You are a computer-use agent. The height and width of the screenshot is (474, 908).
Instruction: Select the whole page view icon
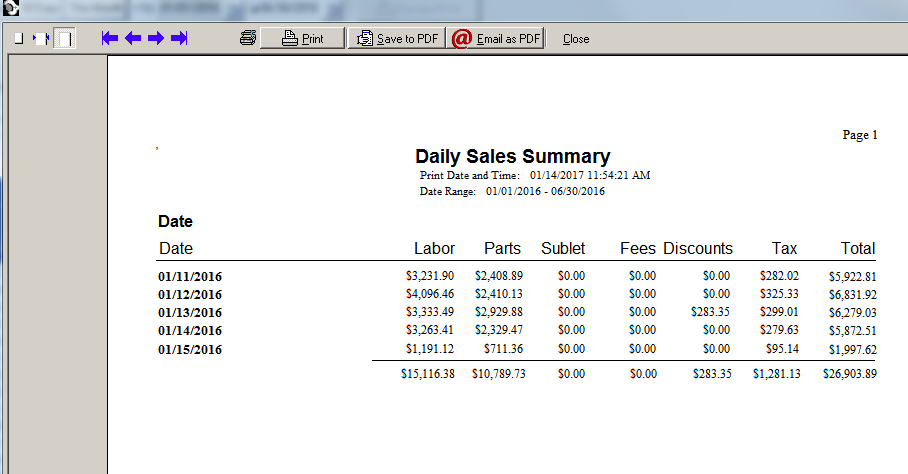[64, 39]
